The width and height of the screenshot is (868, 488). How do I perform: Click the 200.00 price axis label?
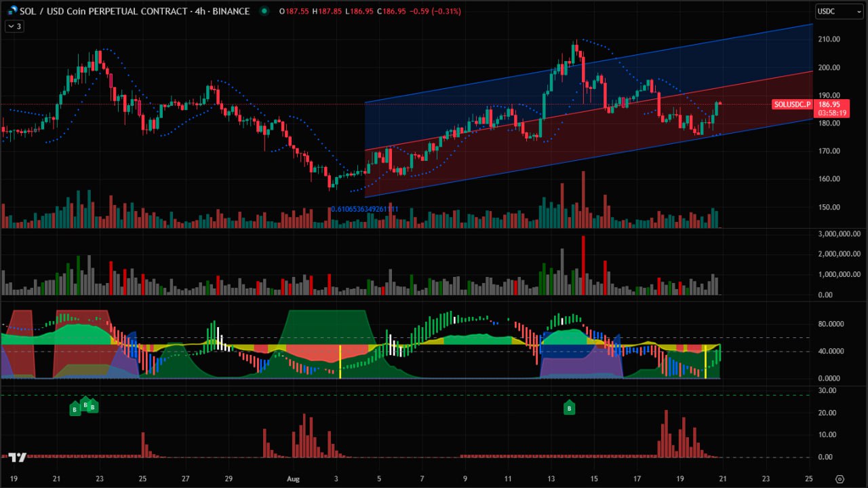[x=829, y=67]
